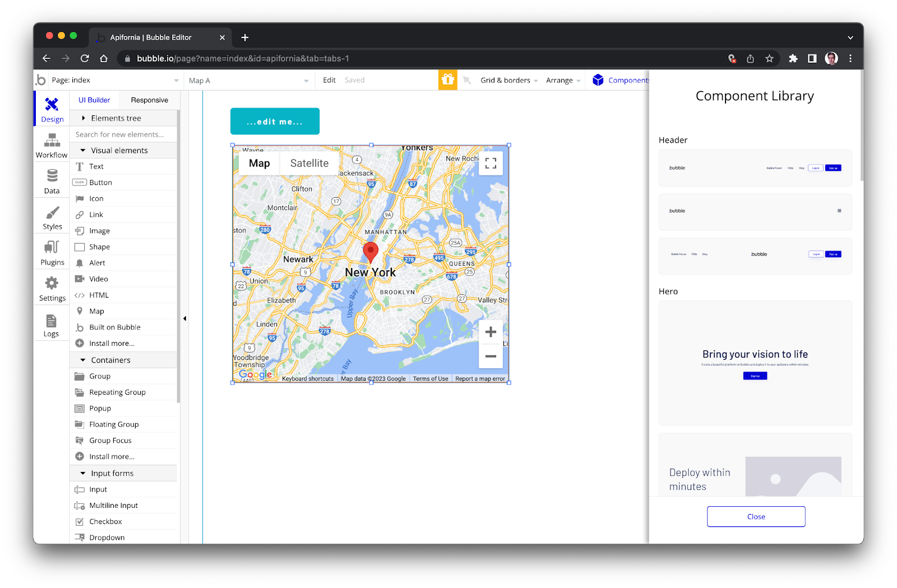
Task: Select the centered-logo Header component thumbnail
Action: (x=755, y=256)
